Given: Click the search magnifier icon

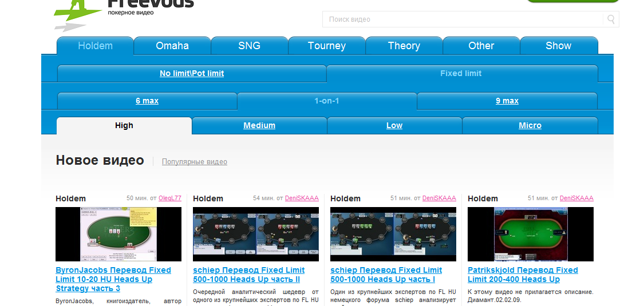Looking at the screenshot, I should point(611,19).
